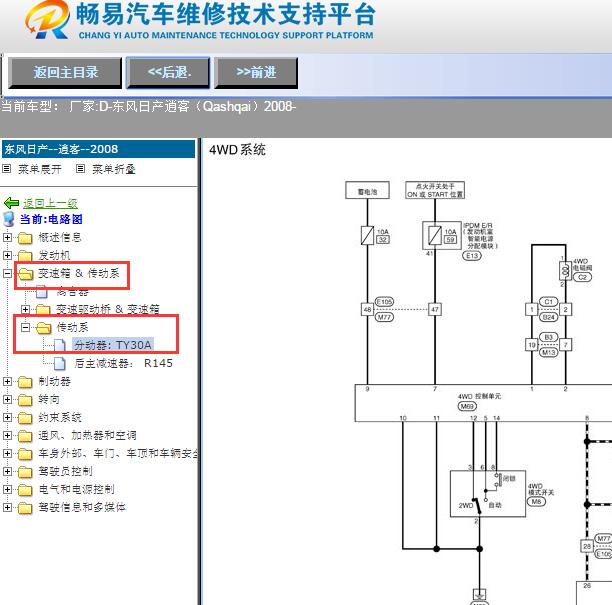The image size is (612, 605).
Task: Click the 当前:电路图 label
Action: [x=51, y=219]
